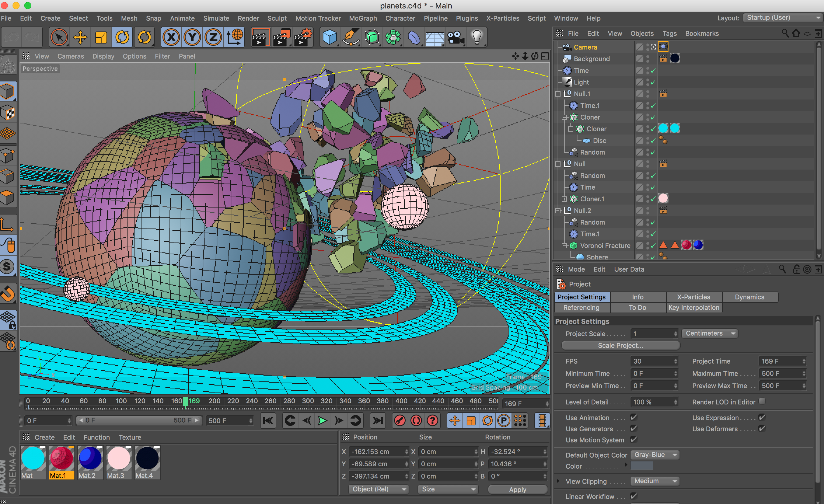Viewport: 824px width, 504px height.
Task: Switch to the Dynamics tab
Action: pyautogui.click(x=749, y=297)
